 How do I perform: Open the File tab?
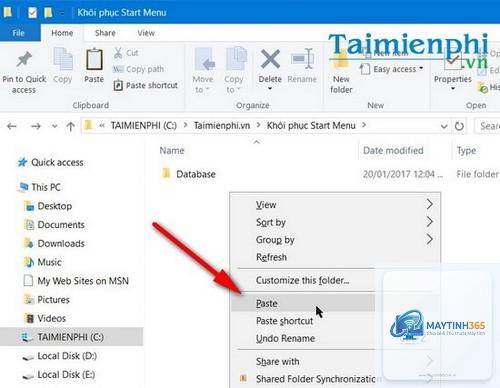pyautogui.click(x=19, y=33)
